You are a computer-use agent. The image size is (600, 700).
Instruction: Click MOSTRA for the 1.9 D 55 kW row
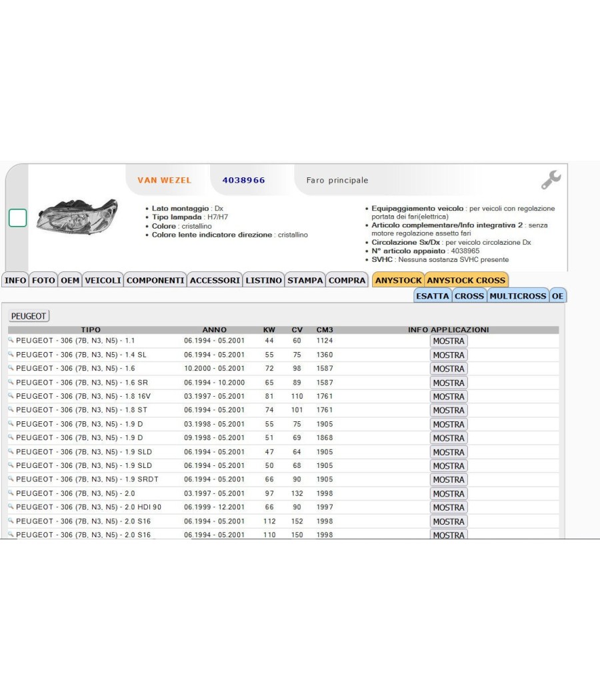tap(449, 425)
